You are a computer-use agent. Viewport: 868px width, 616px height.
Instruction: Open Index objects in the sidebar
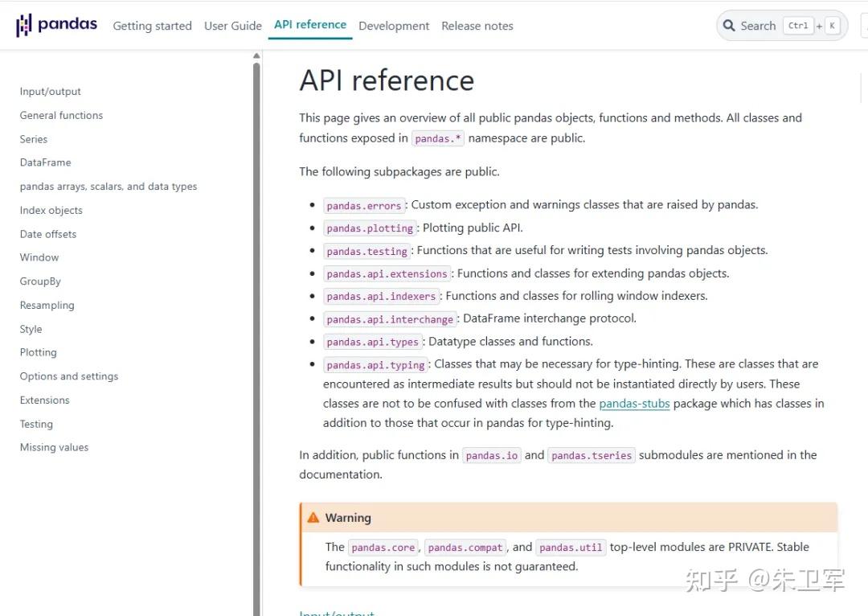point(51,210)
